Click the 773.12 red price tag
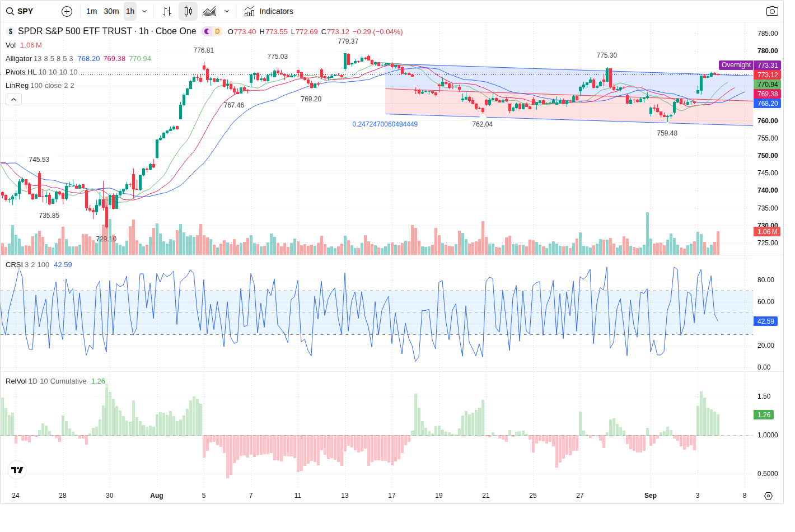Viewport: 795px width, 532px height. tap(768, 75)
